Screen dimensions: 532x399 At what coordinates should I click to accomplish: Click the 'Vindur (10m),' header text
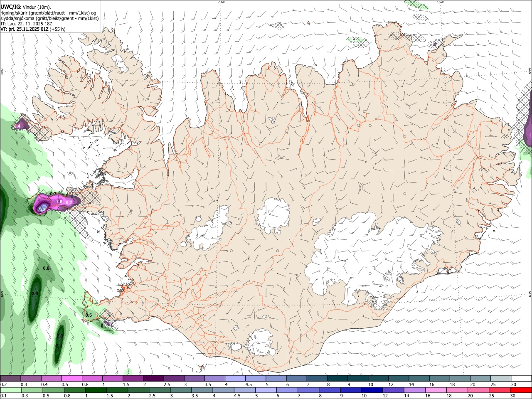coord(37,7)
